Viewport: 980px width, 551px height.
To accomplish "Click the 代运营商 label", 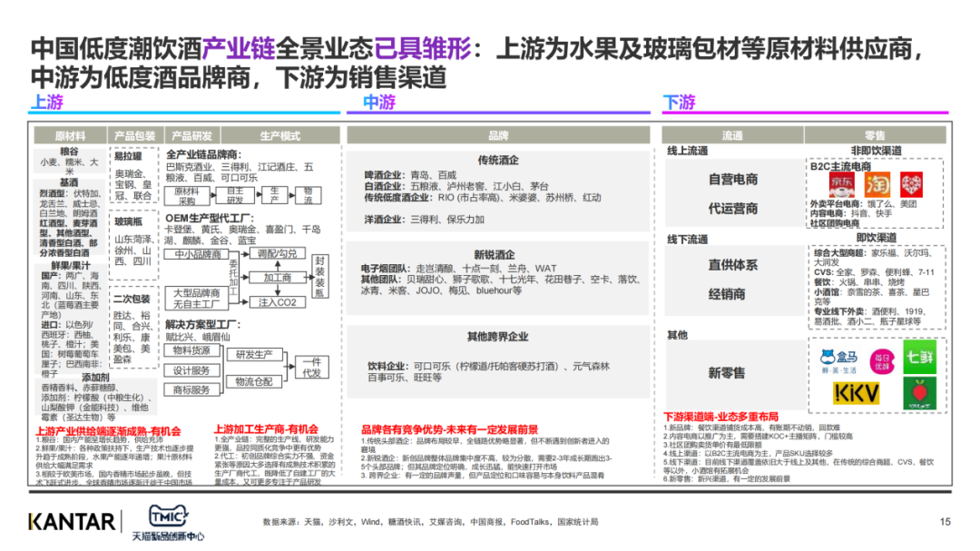I will (732, 208).
